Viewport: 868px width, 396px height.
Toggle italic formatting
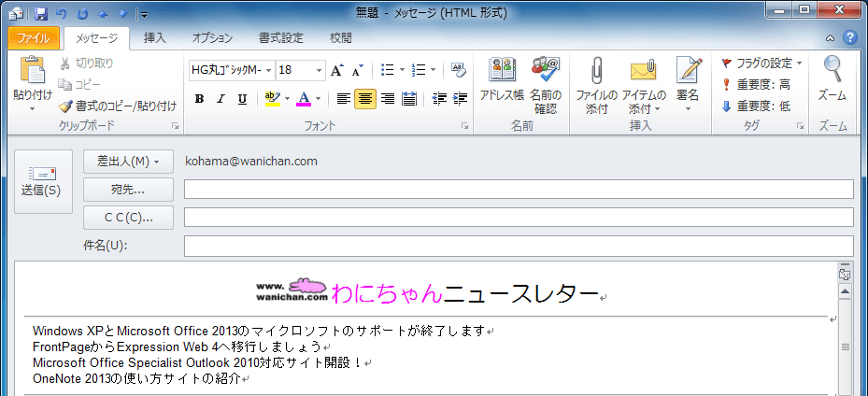[221, 99]
